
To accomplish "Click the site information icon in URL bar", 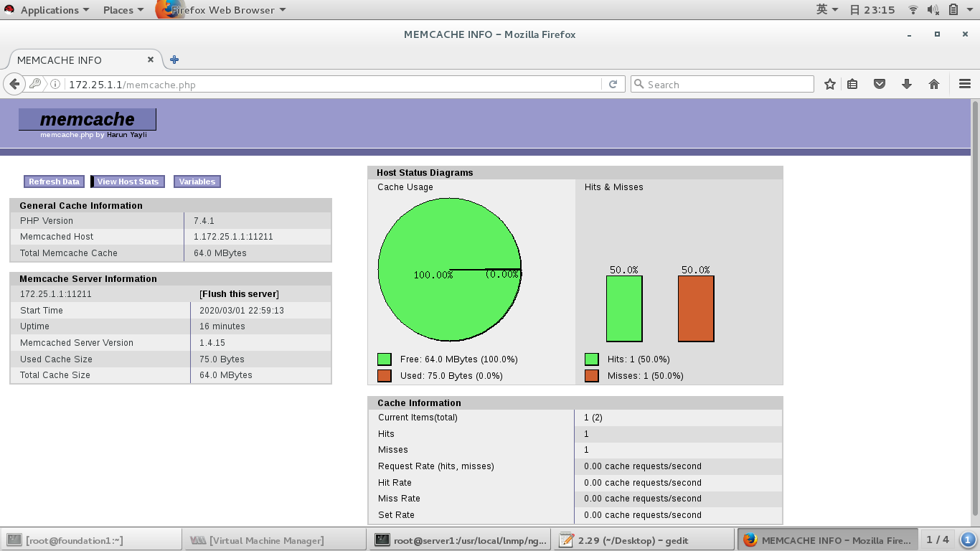I will coord(56,85).
